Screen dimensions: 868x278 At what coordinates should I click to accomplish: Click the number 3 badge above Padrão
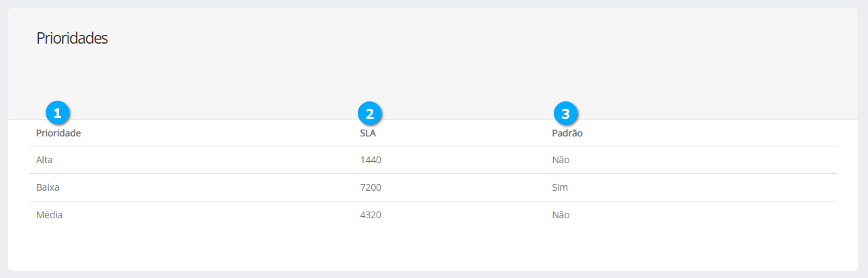coord(566,113)
